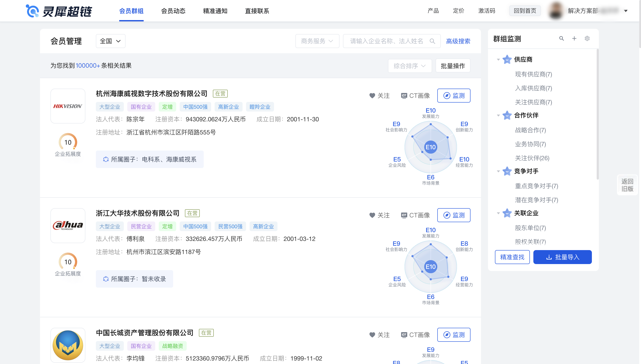641x364 pixels.
Task: Click 返回旧版 side button
Action: point(627,185)
